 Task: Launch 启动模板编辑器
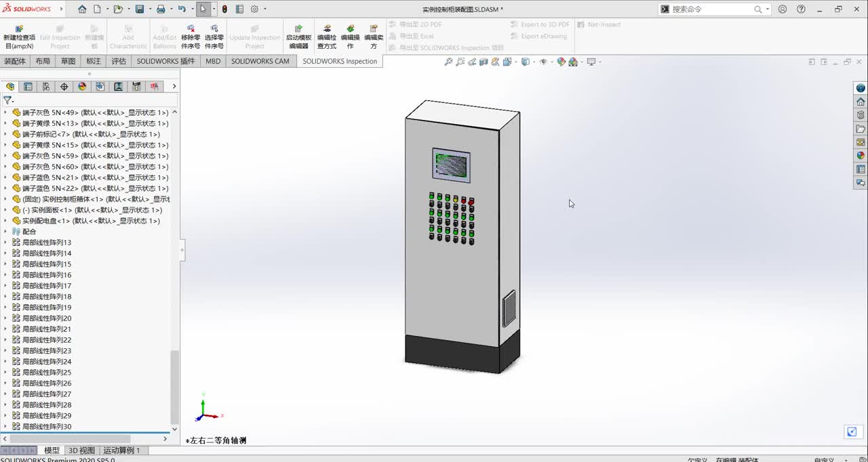pos(298,37)
